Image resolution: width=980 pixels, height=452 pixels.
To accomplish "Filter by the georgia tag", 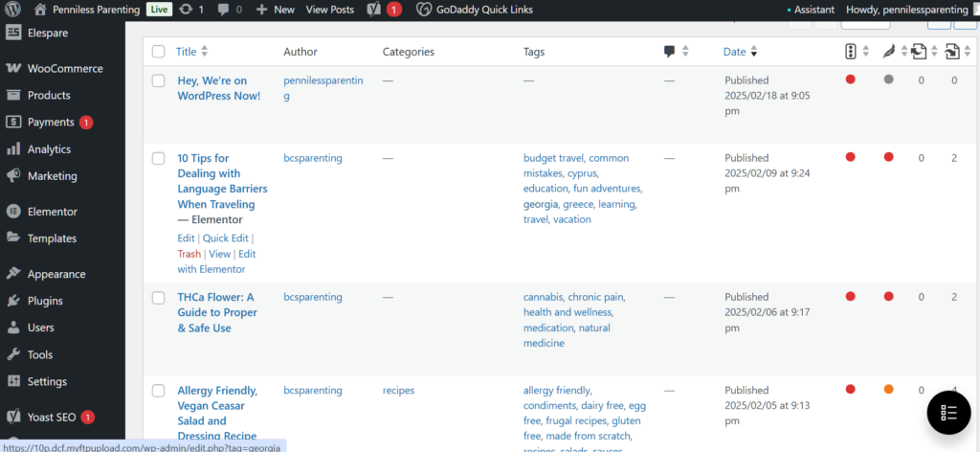I will 542,204.
